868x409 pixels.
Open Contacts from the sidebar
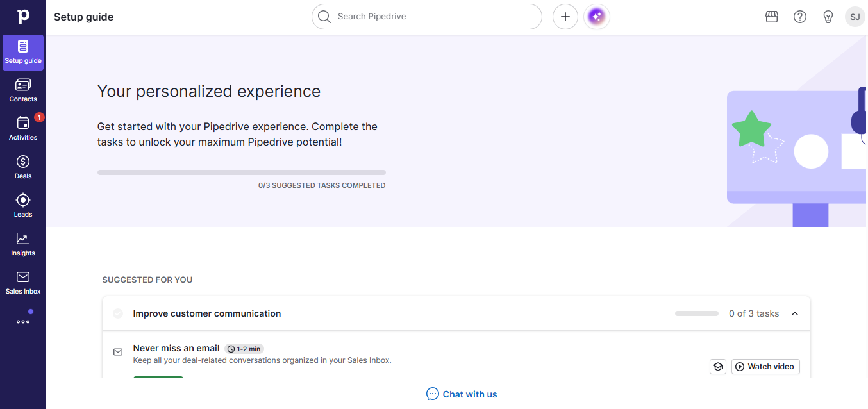click(23, 90)
